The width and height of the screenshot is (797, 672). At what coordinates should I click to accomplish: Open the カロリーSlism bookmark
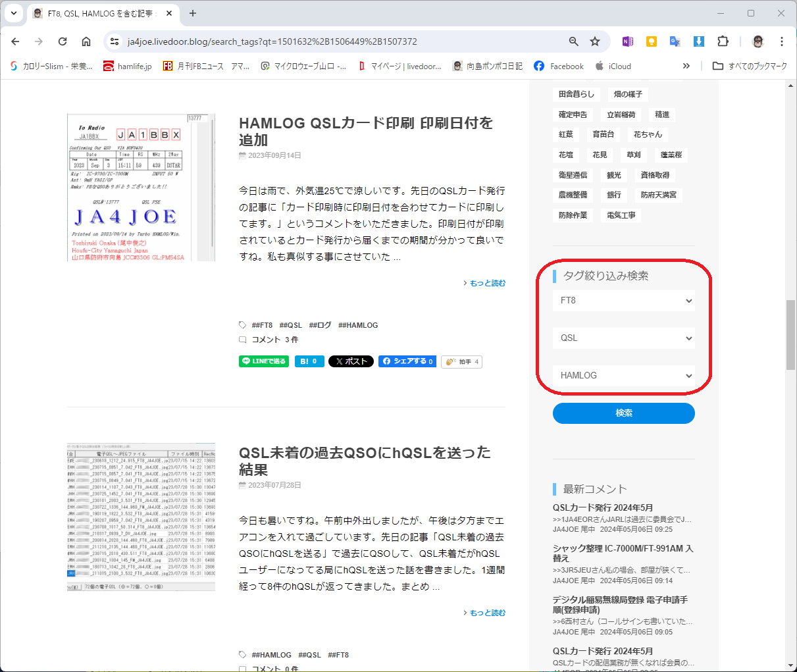tap(51, 66)
